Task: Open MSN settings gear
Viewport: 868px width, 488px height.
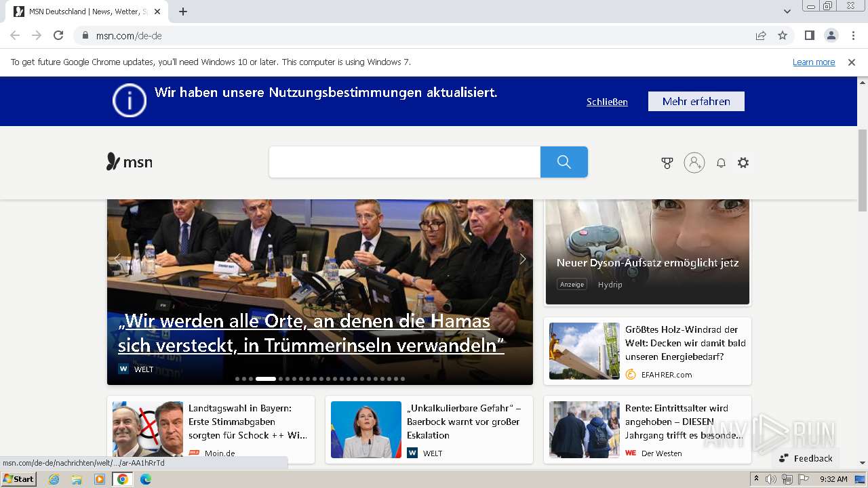Action: 743,163
